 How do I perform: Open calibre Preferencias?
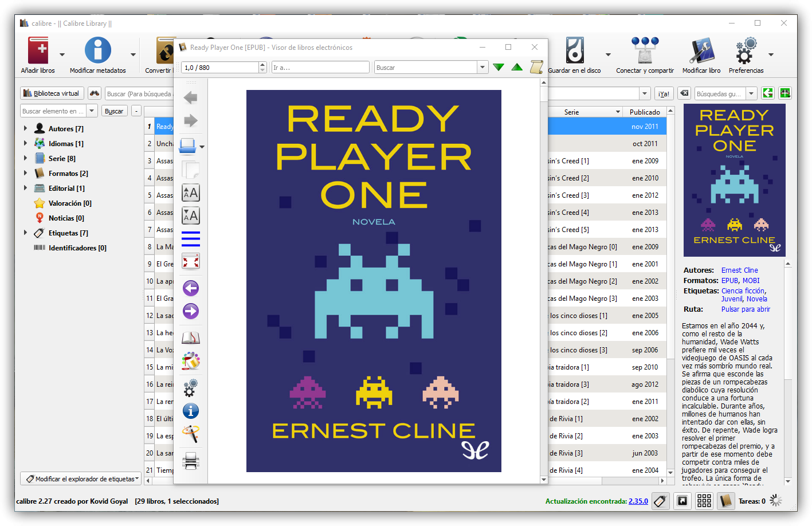click(746, 50)
